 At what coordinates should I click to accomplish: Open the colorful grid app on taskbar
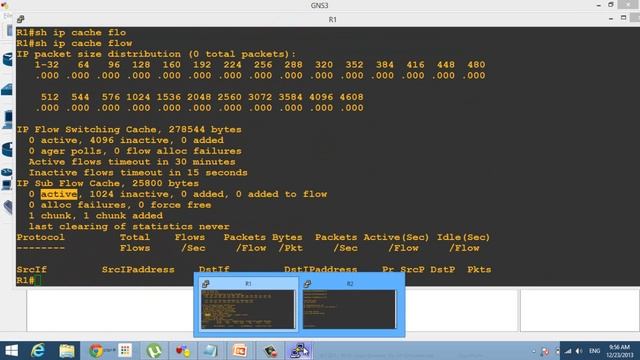click(125, 351)
